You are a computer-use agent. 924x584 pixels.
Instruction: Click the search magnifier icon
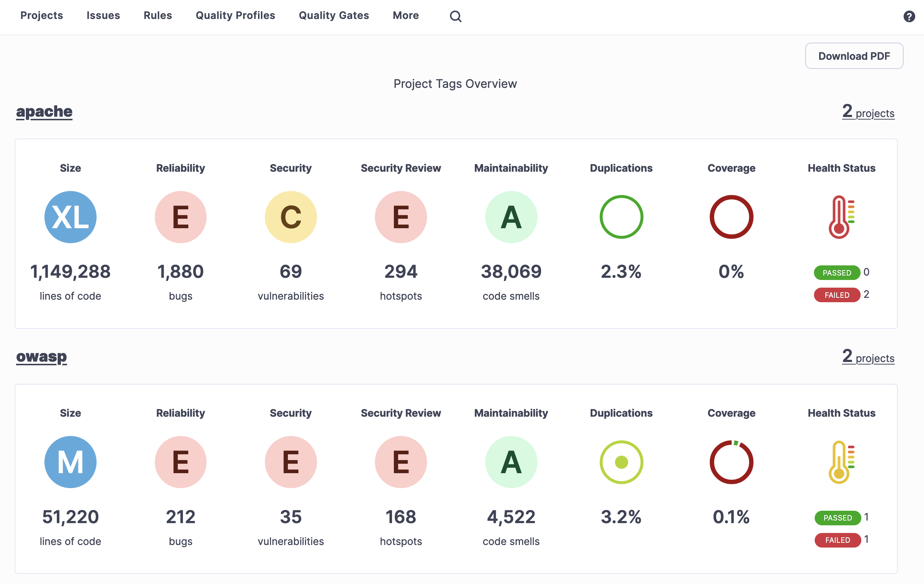click(x=455, y=16)
